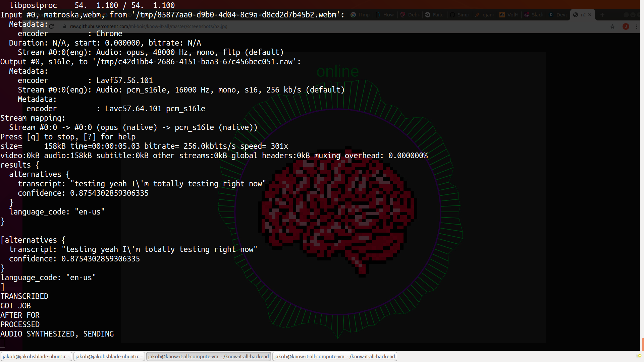
Task: Click the lock icon in address bar
Action: [x=65, y=26]
